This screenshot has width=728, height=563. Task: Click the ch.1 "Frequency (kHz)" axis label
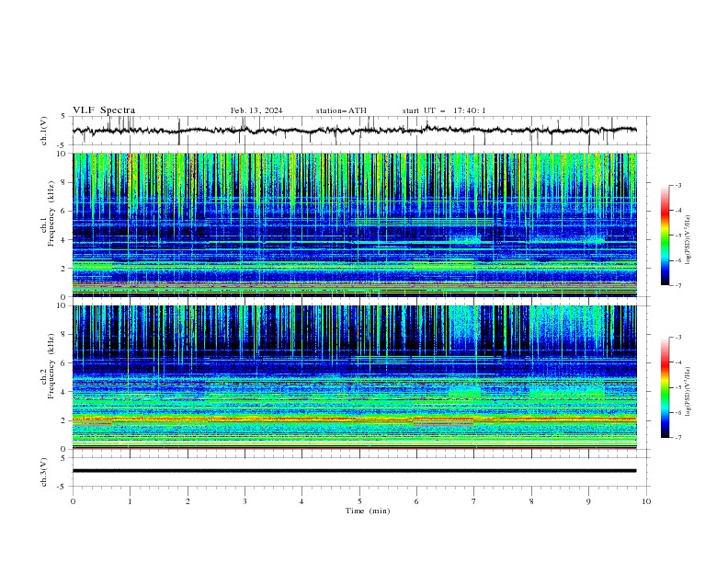(51, 213)
